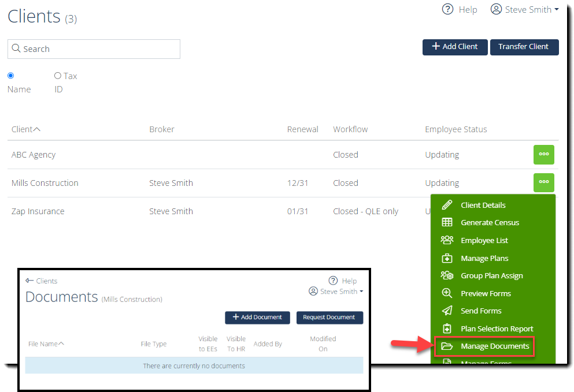The height and width of the screenshot is (392, 574).
Task: Sort by the Client column caret
Action: [36, 129]
